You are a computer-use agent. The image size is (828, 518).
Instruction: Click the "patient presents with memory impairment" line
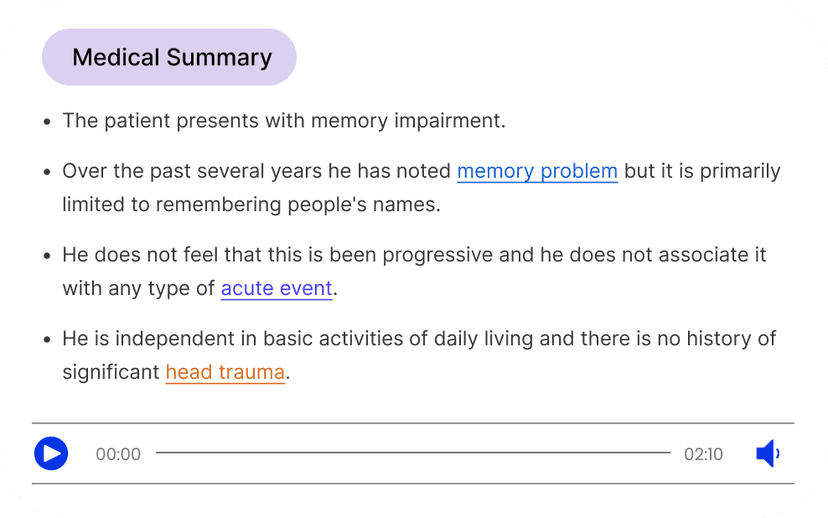coord(284,121)
